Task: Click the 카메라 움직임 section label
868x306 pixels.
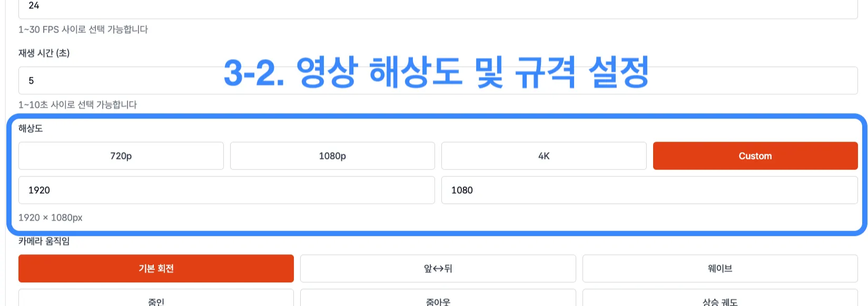Action: tap(44, 241)
